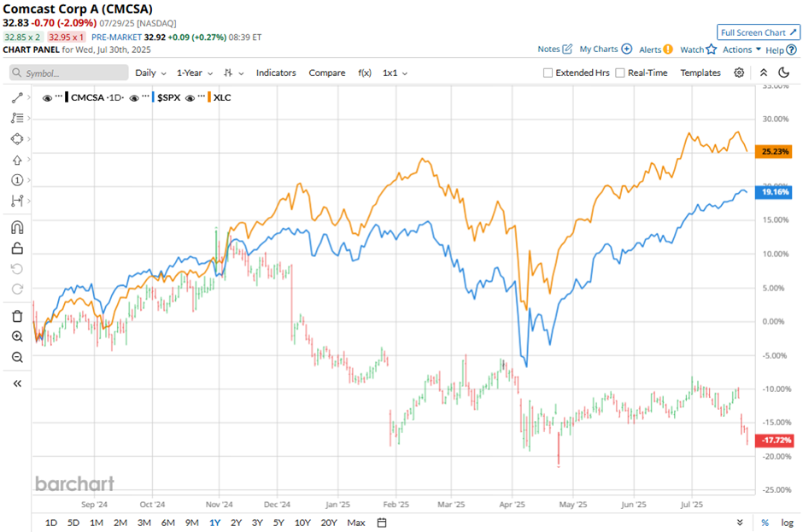Open the bar type dropdown
This screenshot has height=532, width=803.
[x=233, y=73]
